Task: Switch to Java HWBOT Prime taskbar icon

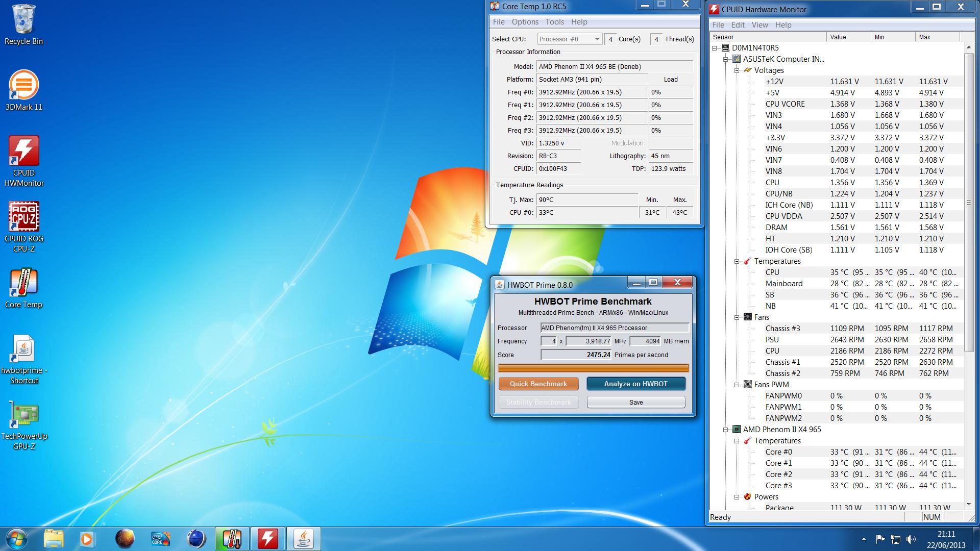Action: (x=304, y=539)
